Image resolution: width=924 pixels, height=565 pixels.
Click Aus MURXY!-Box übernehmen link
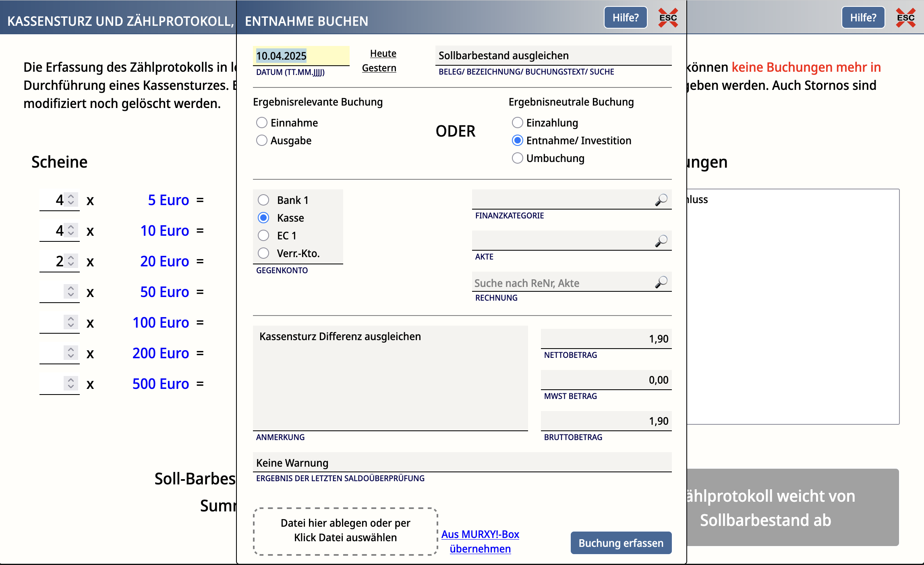(480, 542)
